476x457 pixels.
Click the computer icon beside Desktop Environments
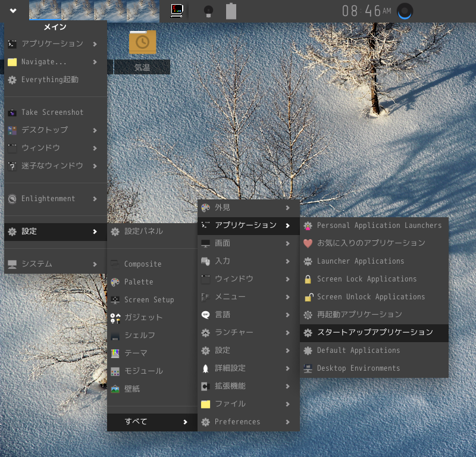tap(308, 369)
